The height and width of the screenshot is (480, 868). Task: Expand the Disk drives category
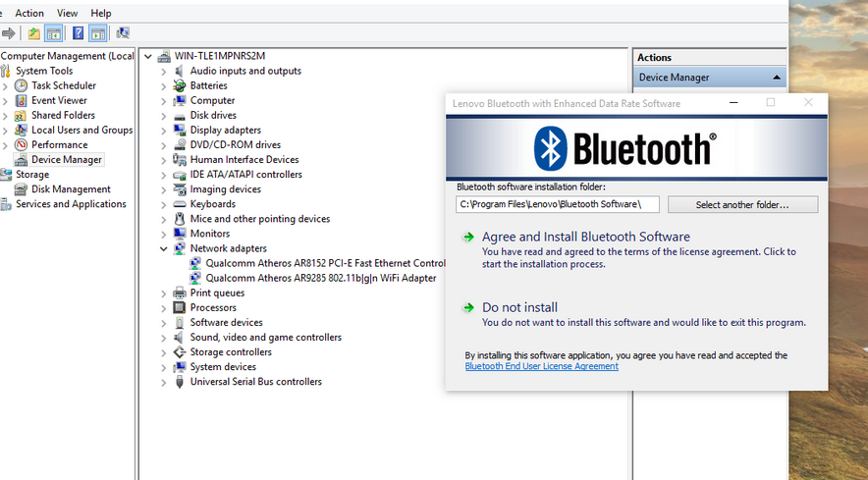163,116
